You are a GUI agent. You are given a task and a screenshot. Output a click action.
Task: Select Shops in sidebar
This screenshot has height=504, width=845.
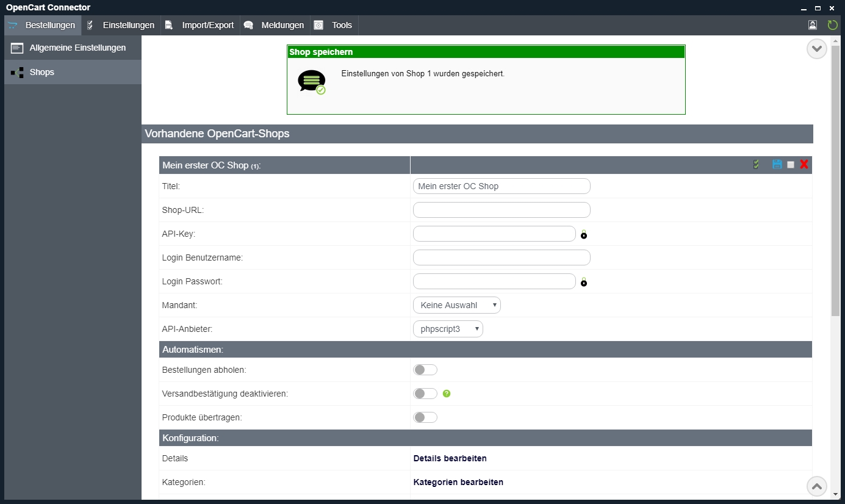[x=73, y=72]
